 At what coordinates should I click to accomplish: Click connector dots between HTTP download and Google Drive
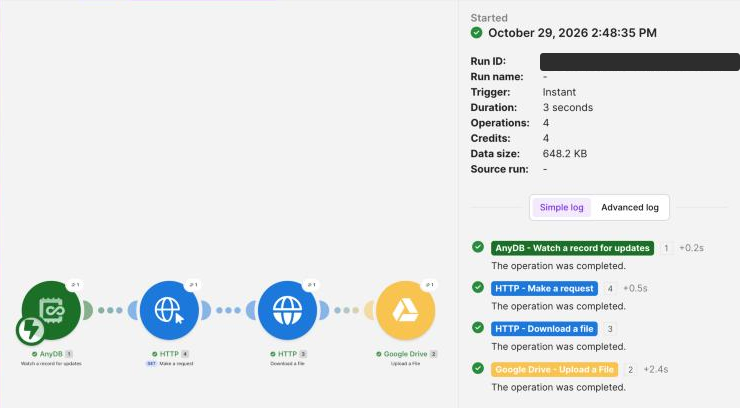tap(347, 310)
